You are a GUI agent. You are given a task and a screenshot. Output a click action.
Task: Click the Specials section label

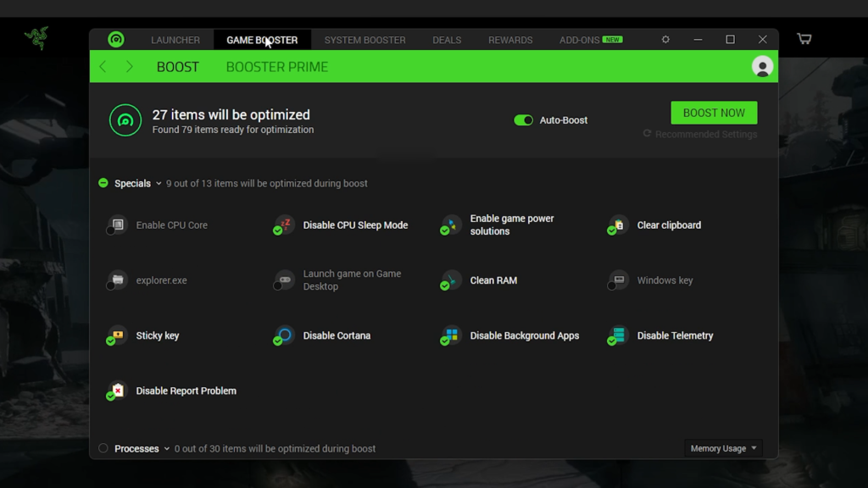(132, 183)
